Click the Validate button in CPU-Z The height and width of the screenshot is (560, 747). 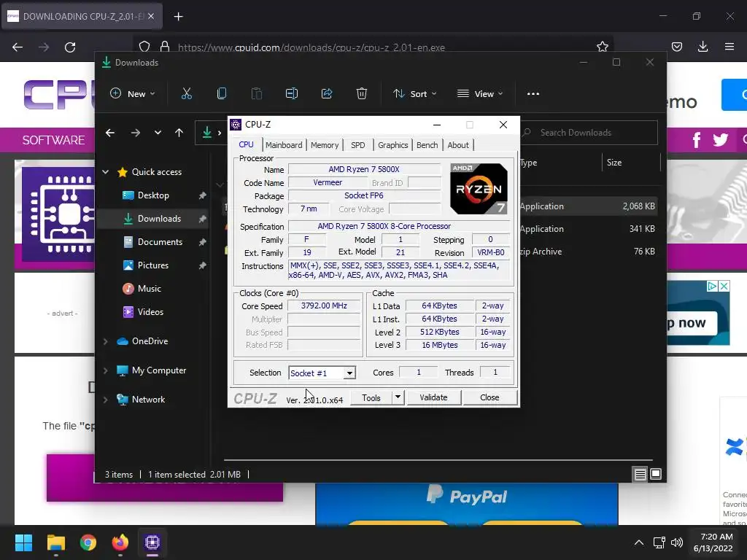tap(433, 397)
